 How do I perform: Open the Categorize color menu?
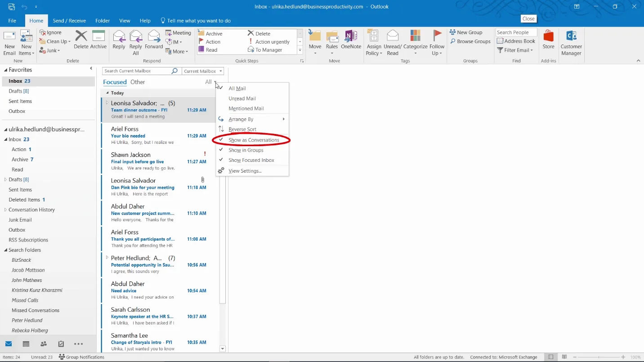pyautogui.click(x=415, y=43)
